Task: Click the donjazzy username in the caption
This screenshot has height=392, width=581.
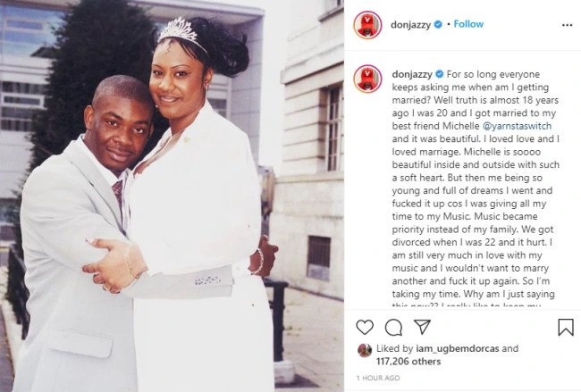Action: (x=412, y=74)
